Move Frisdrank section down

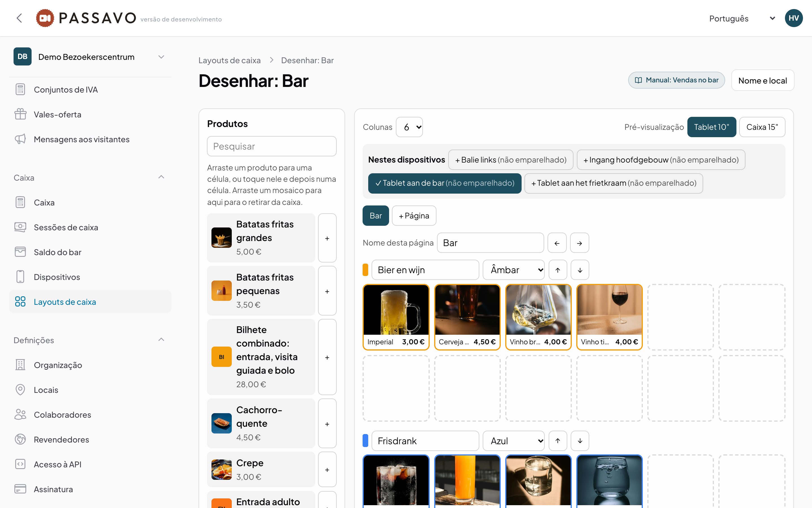point(580,441)
